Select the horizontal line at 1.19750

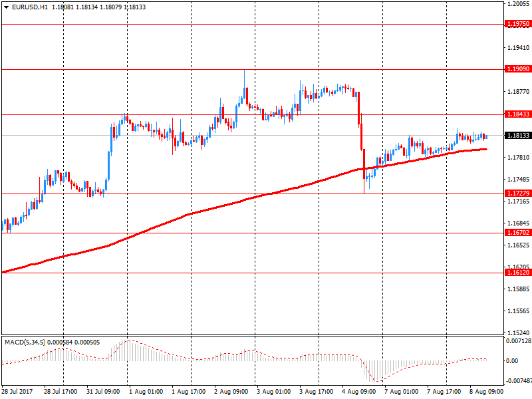coord(253,25)
